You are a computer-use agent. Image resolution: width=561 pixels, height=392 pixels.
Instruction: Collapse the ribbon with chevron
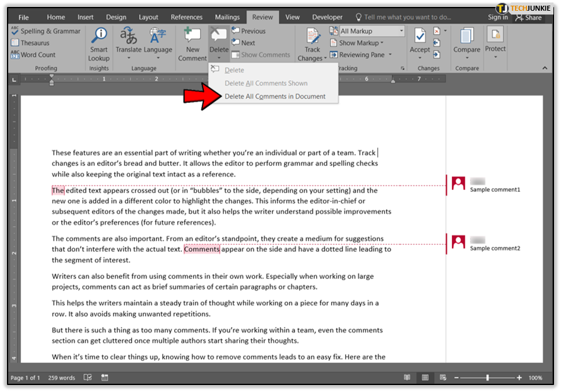pos(545,68)
